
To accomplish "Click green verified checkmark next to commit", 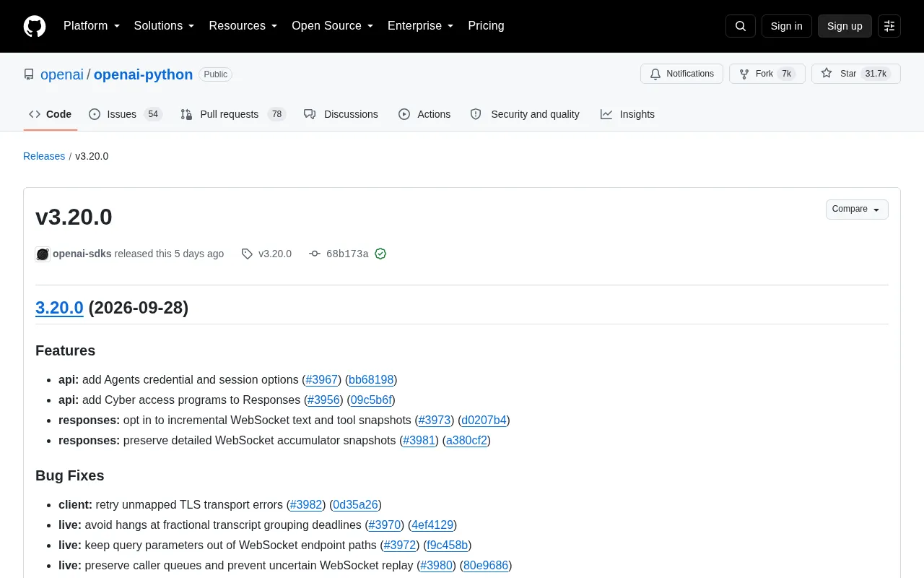I will click(x=380, y=254).
